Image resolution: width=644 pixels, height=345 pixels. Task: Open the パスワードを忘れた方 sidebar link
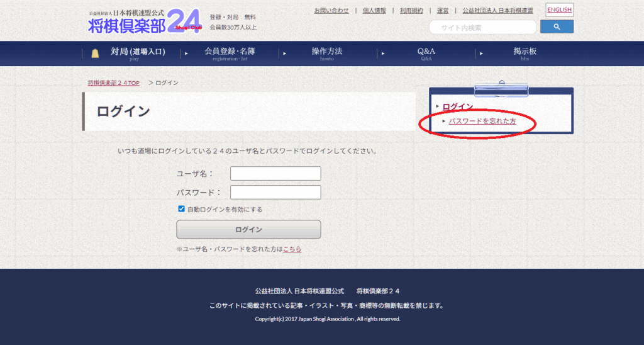point(482,121)
